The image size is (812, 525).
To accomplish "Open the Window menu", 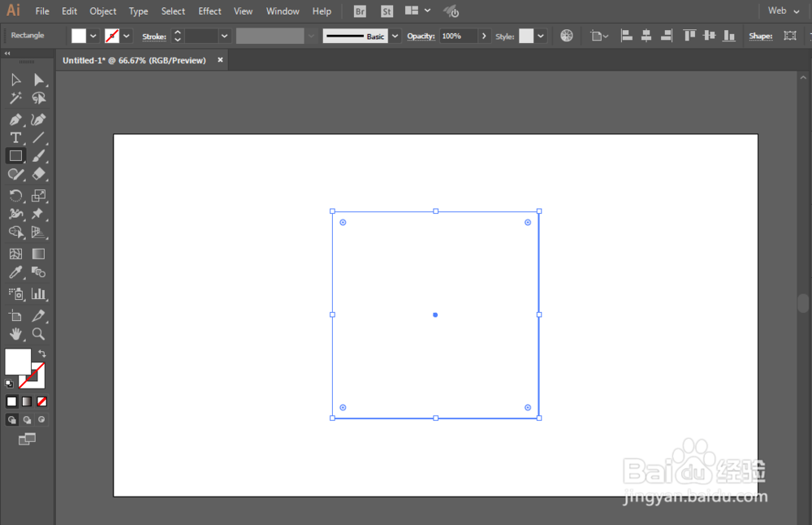I will click(x=283, y=11).
